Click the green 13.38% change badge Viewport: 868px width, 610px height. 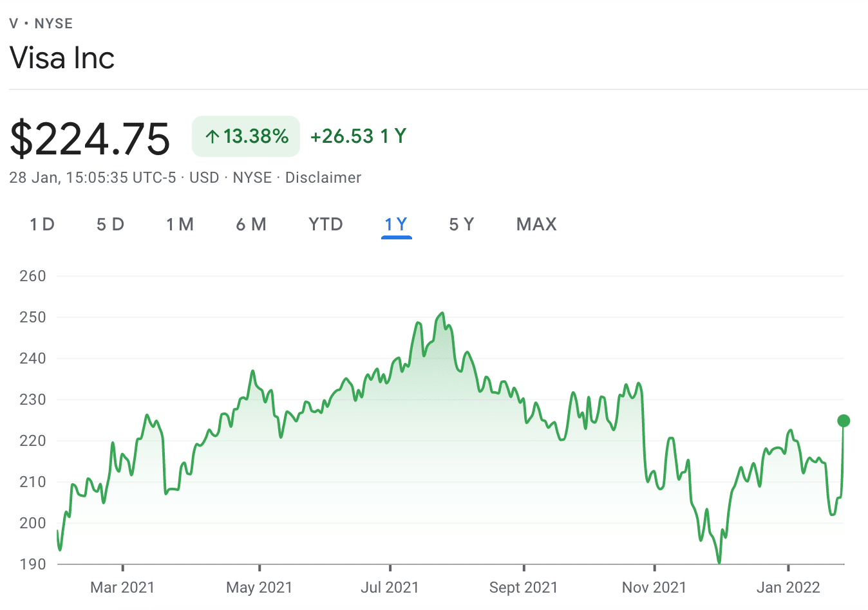tap(246, 136)
